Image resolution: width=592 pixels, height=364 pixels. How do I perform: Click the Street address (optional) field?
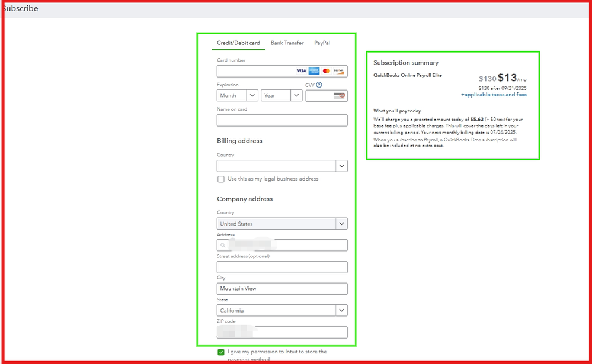pos(282,267)
